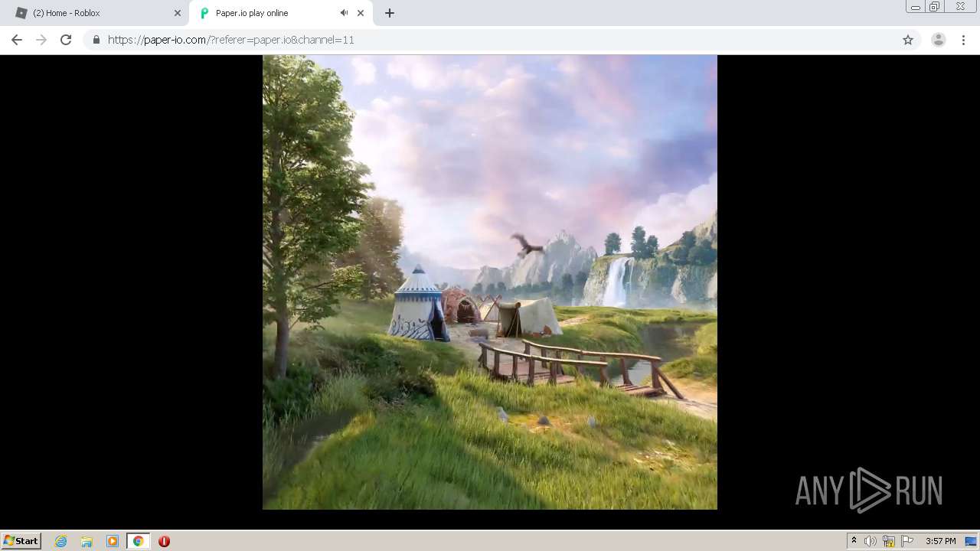This screenshot has width=980, height=551.
Task: Open the network tray icon
Action: [x=889, y=541]
